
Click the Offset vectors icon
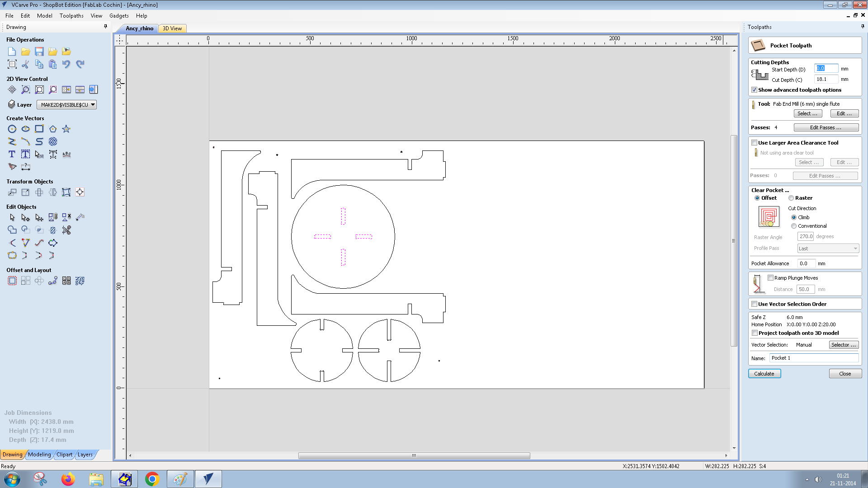[12, 281]
